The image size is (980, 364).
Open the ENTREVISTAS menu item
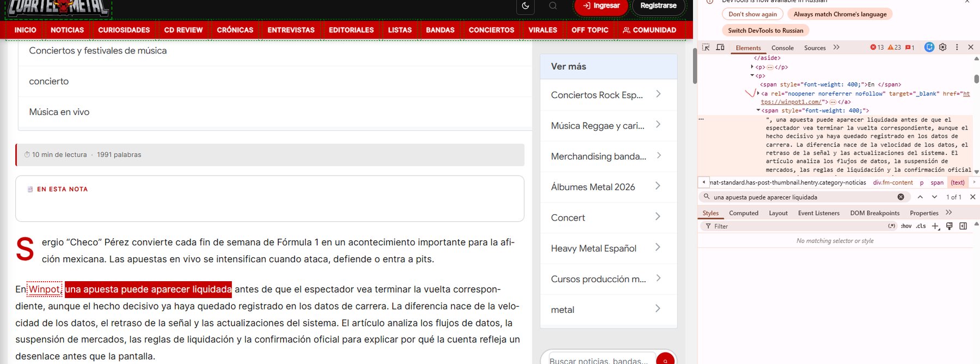coord(291,30)
